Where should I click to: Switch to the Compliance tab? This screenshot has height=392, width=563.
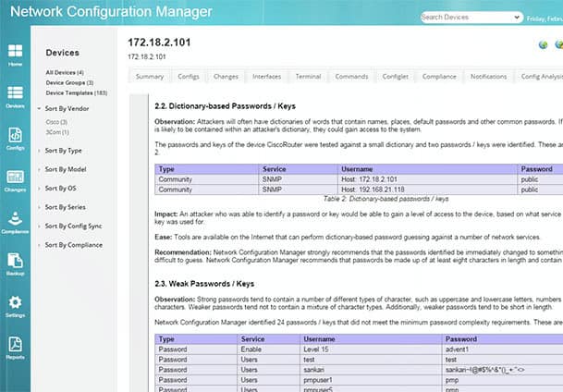pyautogui.click(x=439, y=77)
